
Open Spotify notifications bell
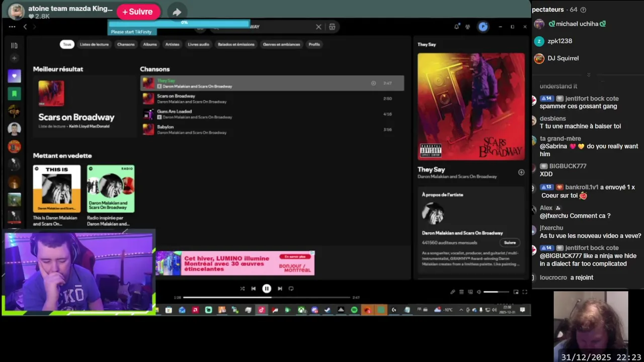click(x=456, y=27)
